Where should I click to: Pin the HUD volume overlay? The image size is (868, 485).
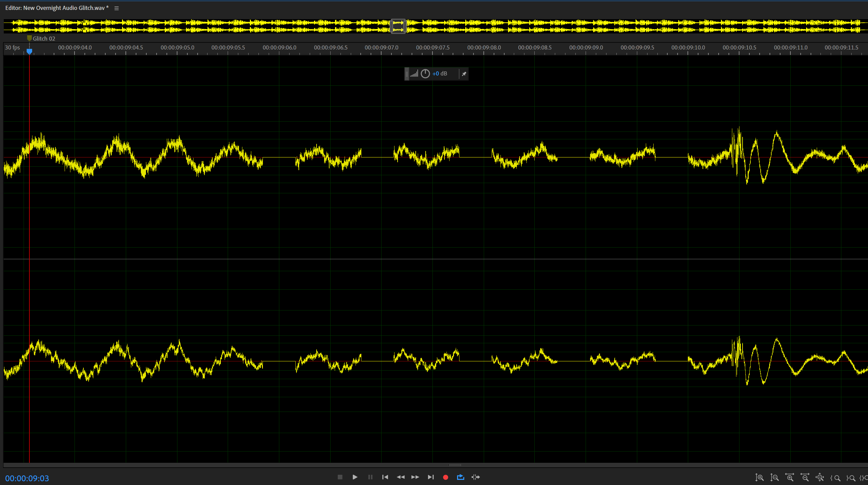tap(464, 74)
